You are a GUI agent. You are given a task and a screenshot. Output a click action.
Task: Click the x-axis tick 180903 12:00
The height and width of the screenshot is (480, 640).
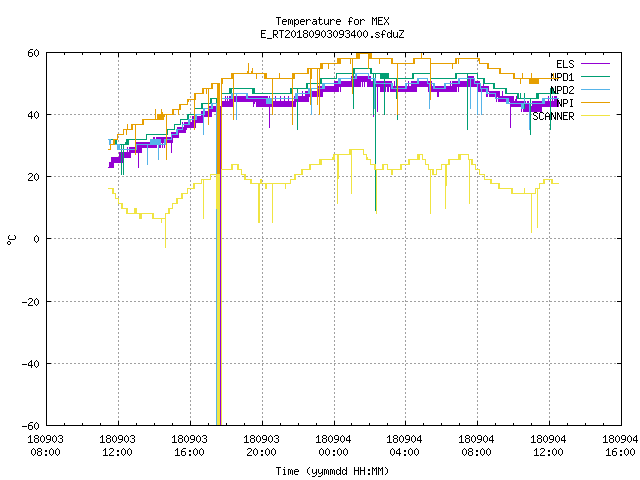tap(118, 446)
